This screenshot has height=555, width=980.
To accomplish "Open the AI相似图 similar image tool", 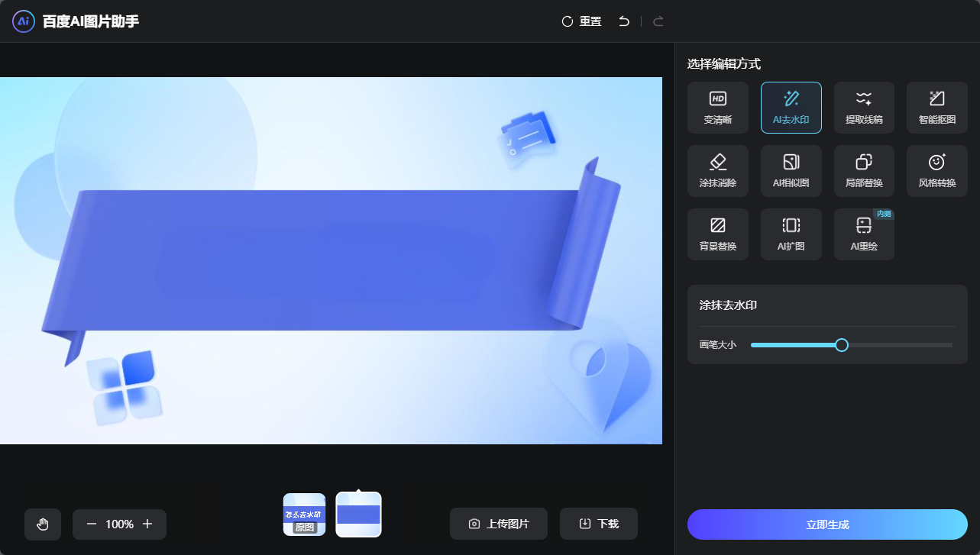I will (x=791, y=170).
